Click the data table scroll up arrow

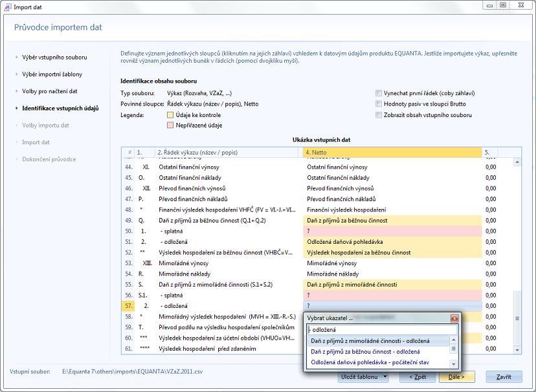click(x=517, y=162)
